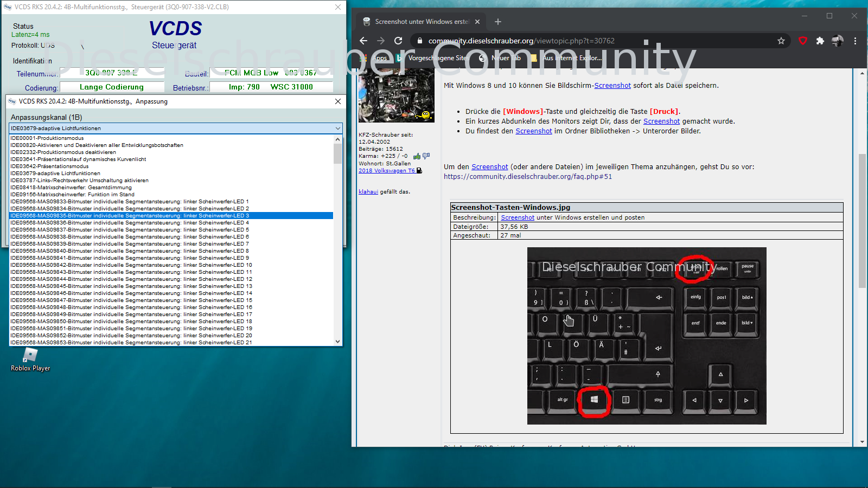868x488 pixels.
Task: Close the VCDS Anpassung window
Action: coord(338,101)
